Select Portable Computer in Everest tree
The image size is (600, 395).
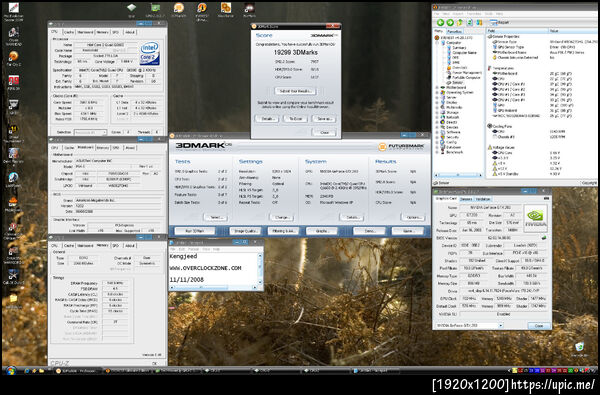[x=464, y=77]
